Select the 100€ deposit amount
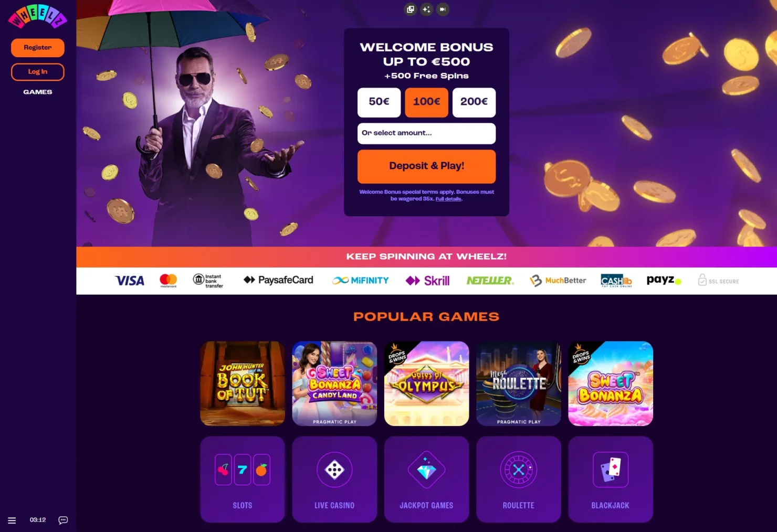This screenshot has height=532, width=777. pyautogui.click(x=426, y=102)
